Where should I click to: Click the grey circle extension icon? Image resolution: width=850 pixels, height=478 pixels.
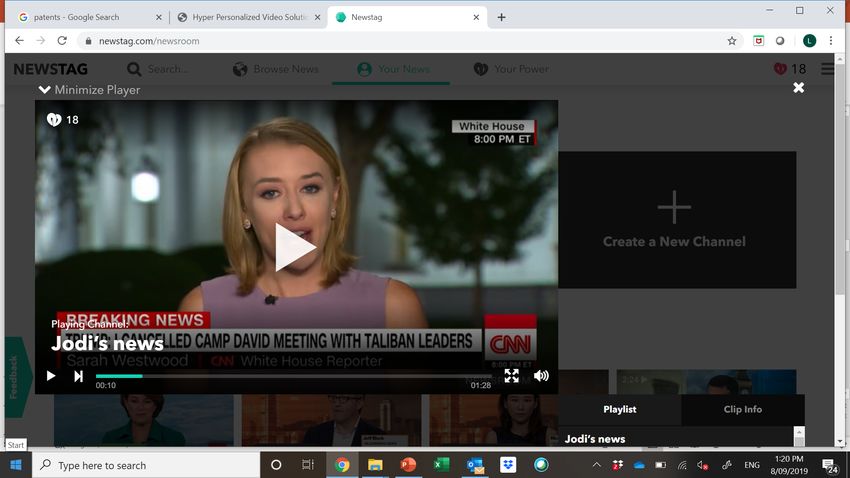pyautogui.click(x=780, y=41)
